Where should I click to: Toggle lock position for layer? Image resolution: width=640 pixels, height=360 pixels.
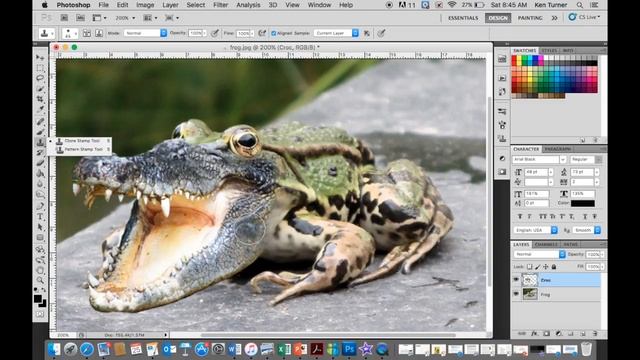point(546,267)
